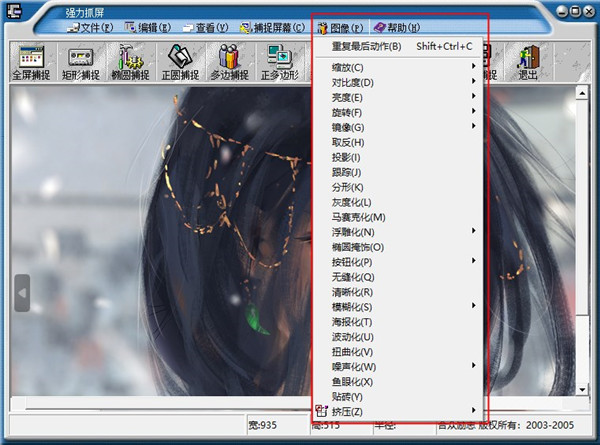Select 投影(I) menu entry
600x445 pixels.
398,157
